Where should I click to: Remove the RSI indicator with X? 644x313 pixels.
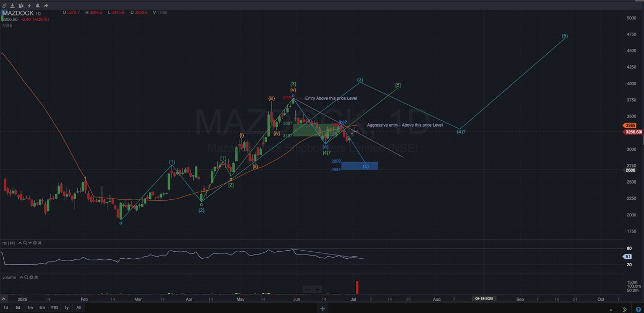pos(40,243)
